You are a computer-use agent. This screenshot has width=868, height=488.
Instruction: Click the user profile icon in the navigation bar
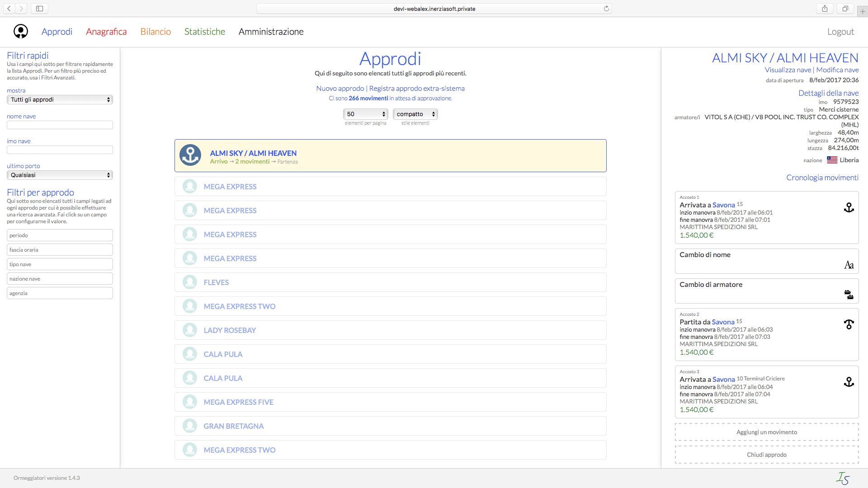[x=21, y=31]
